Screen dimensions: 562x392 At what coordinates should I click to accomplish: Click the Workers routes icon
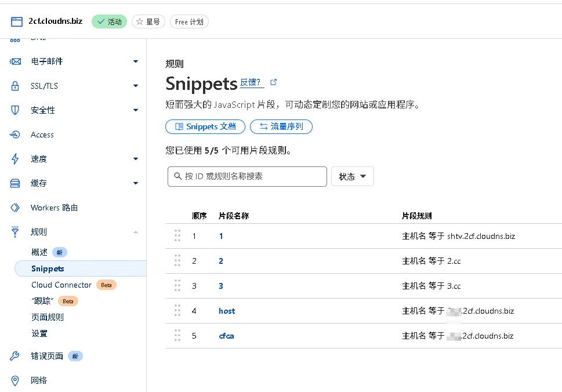(16, 208)
